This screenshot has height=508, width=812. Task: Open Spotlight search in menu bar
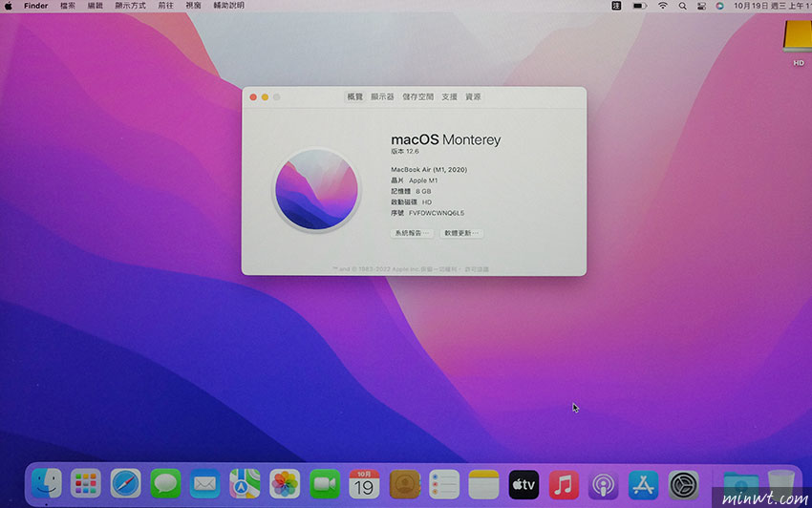(682, 6)
